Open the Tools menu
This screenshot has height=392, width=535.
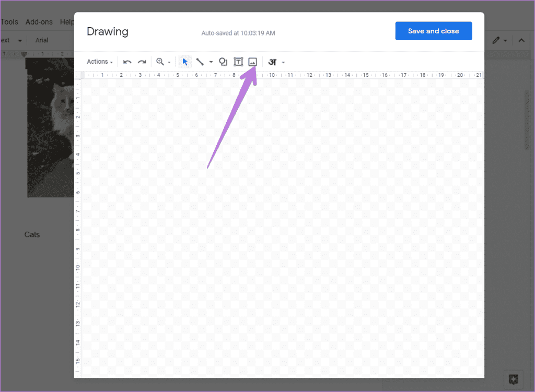click(x=8, y=21)
